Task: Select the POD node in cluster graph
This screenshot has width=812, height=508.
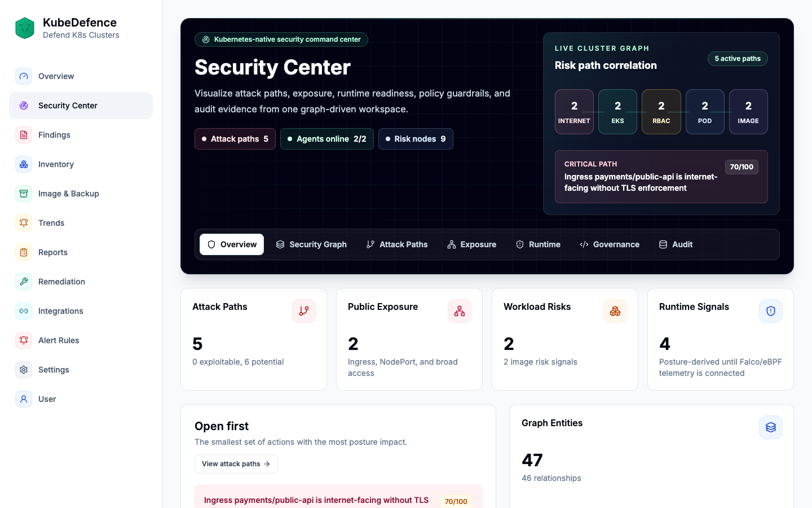Action: [x=705, y=112]
